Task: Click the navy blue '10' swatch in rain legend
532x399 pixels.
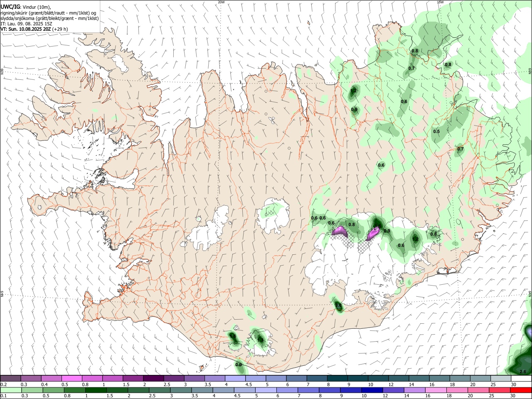Action: (x=371, y=390)
